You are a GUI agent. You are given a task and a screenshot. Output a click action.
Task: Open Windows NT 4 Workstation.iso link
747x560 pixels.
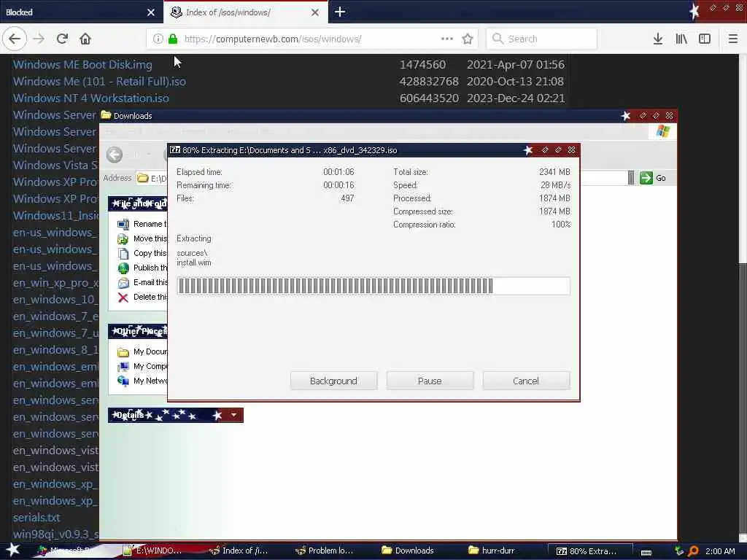click(x=90, y=98)
